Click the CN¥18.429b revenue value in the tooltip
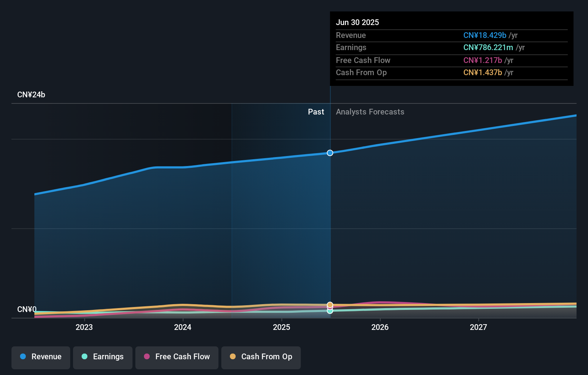This screenshot has height=375, width=588. [x=485, y=35]
